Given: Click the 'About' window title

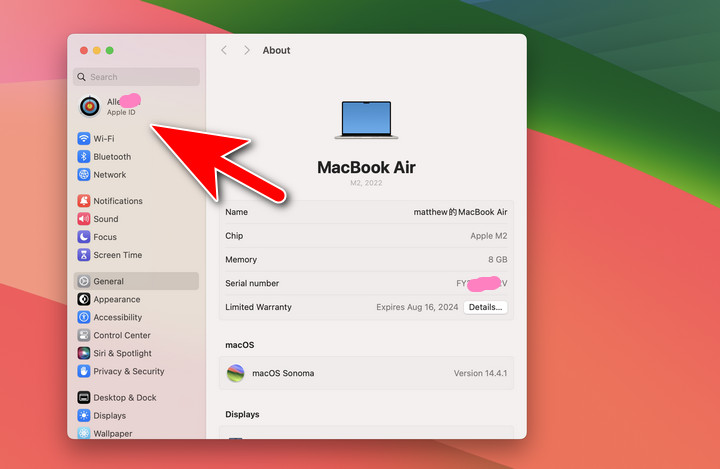Looking at the screenshot, I should pos(276,50).
